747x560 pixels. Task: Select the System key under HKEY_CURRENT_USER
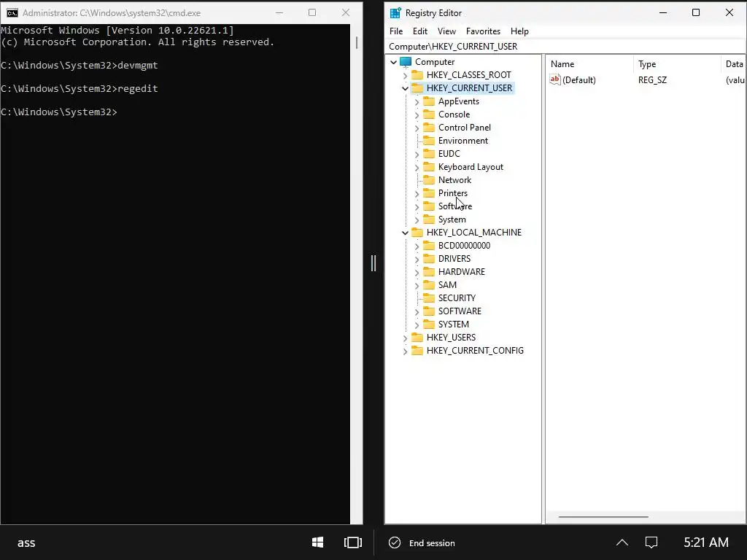pos(452,219)
